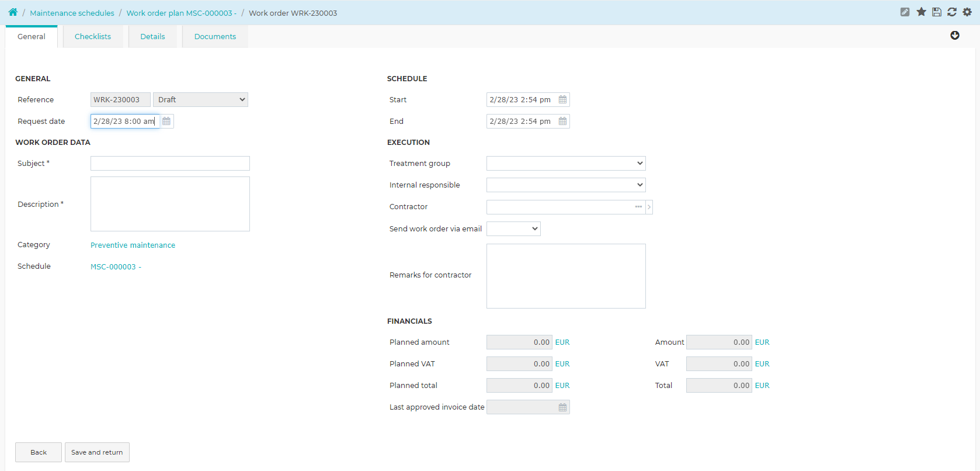980x471 pixels.
Task: Go to the home page icon
Action: pos(13,12)
